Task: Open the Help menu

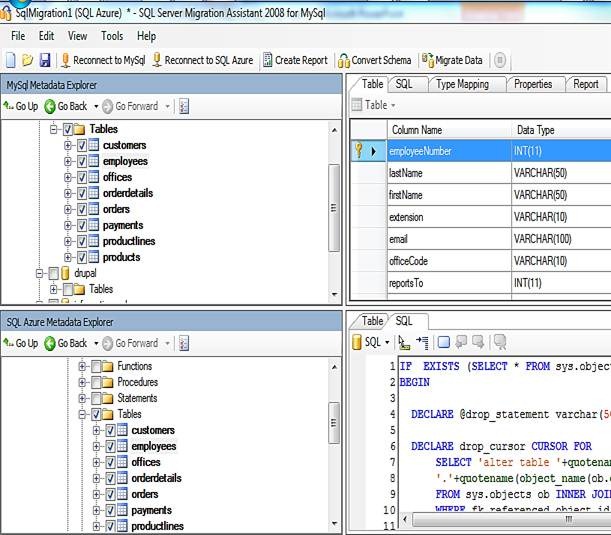Action: coord(147,36)
